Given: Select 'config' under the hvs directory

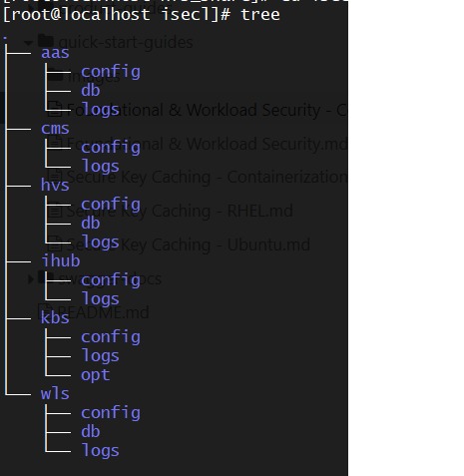Looking at the screenshot, I should (111, 205).
